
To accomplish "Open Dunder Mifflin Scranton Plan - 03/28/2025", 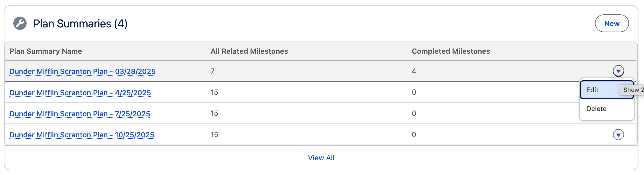I will [x=82, y=71].
